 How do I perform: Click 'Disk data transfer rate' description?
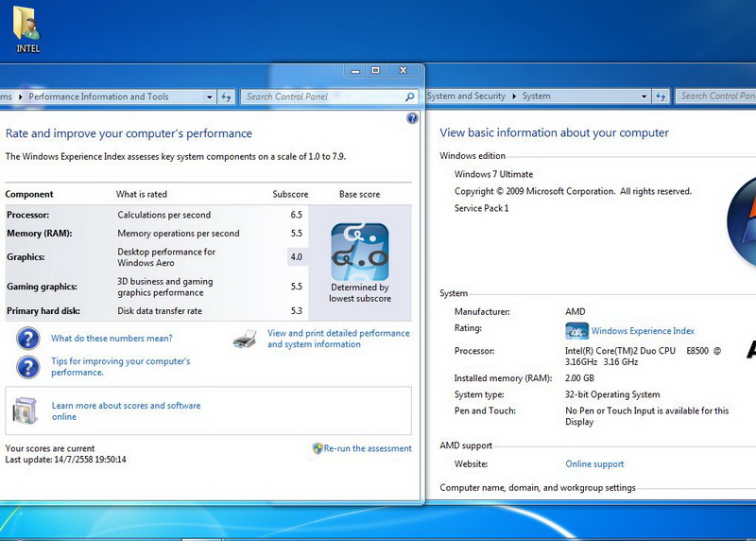click(160, 311)
